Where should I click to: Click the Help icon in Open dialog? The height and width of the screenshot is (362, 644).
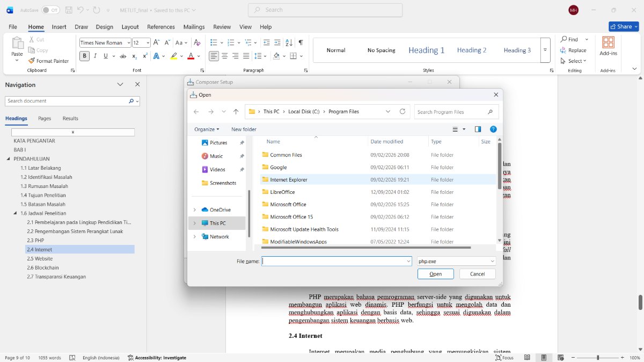pos(493,129)
